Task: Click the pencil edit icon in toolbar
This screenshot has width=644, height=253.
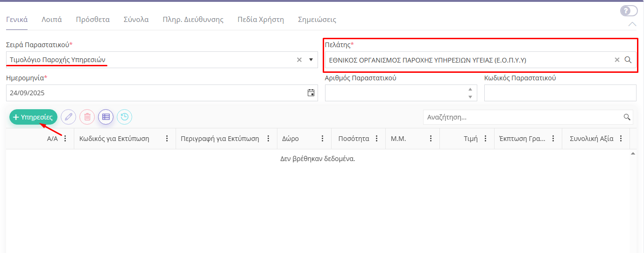Action: [69, 117]
